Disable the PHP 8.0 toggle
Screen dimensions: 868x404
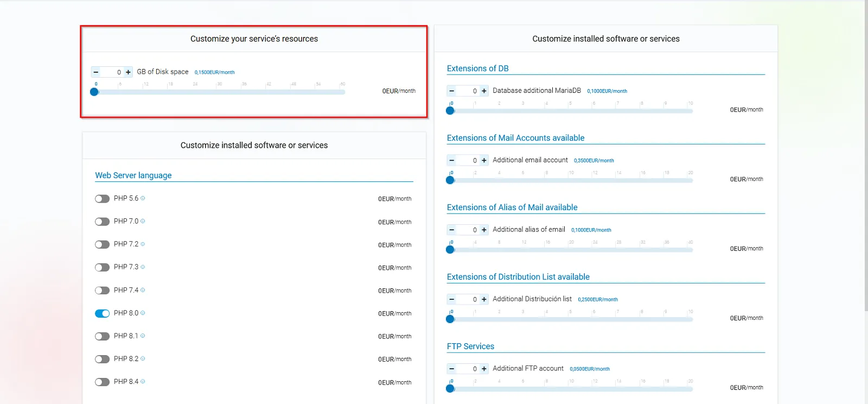tap(102, 313)
